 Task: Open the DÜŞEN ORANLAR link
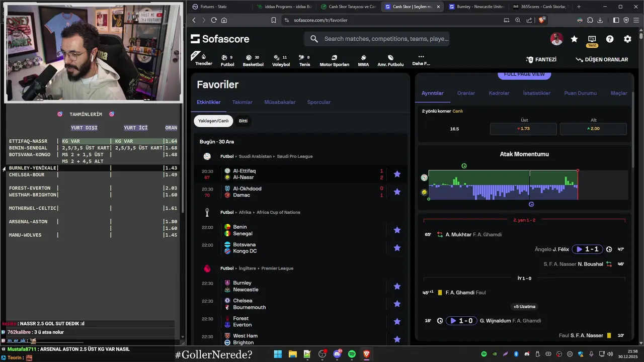602,59
